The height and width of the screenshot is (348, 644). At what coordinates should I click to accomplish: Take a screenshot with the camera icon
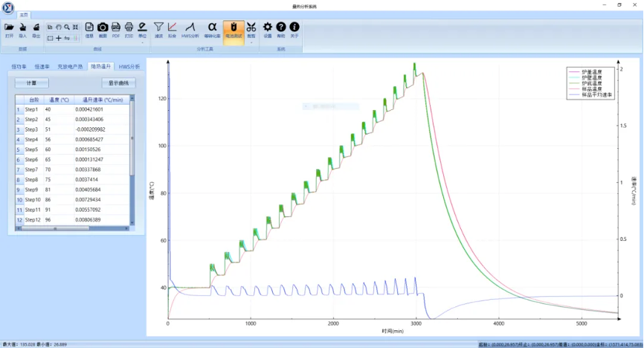click(x=103, y=29)
